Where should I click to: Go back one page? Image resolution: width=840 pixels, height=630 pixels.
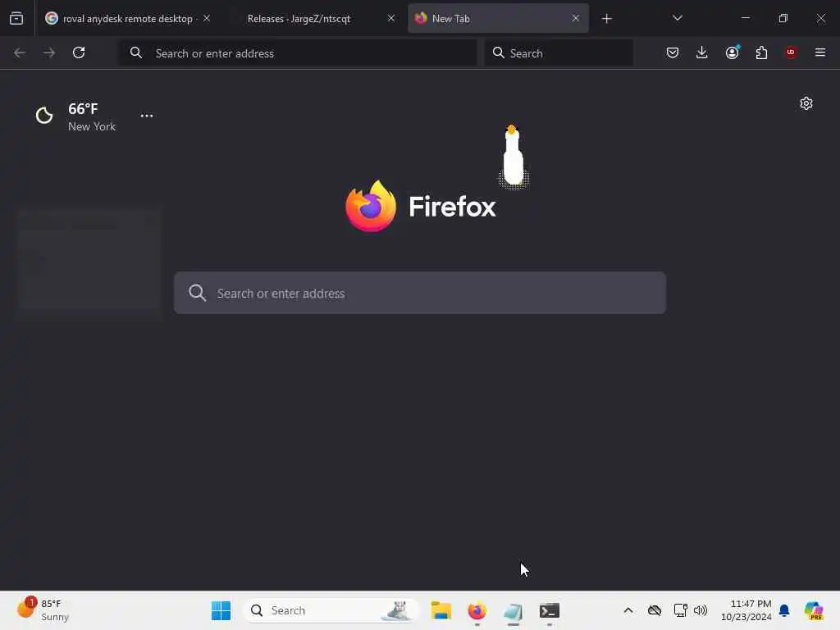20,52
